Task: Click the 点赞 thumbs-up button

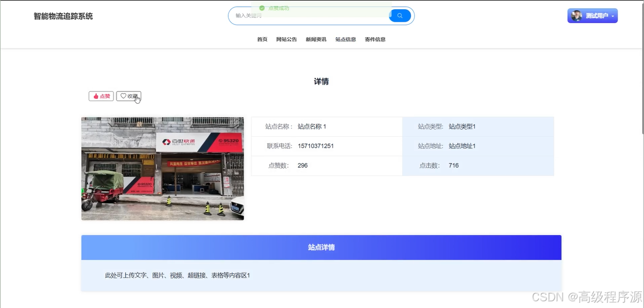Action: click(x=101, y=96)
